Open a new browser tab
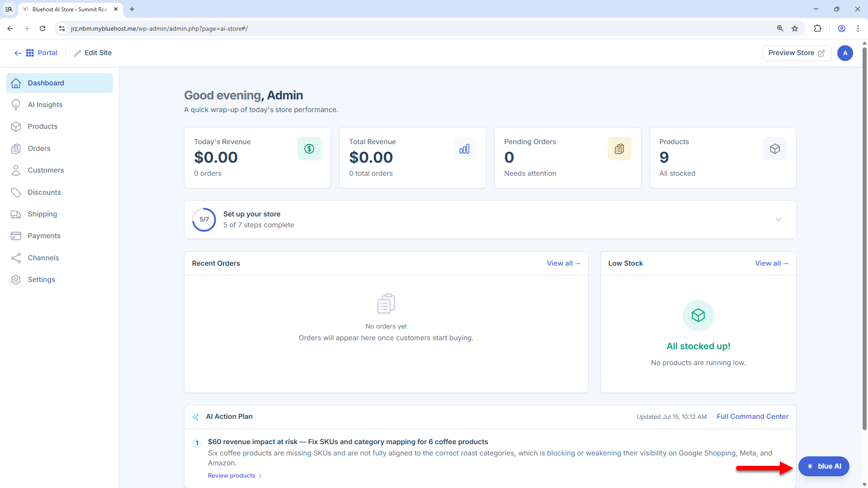868x488 pixels. (132, 9)
